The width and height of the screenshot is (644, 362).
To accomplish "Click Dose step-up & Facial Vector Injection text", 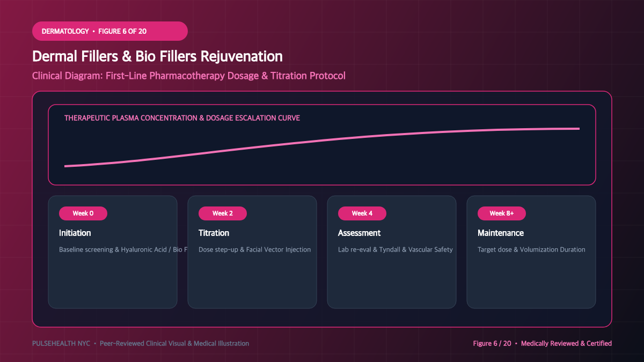I will tap(255, 250).
